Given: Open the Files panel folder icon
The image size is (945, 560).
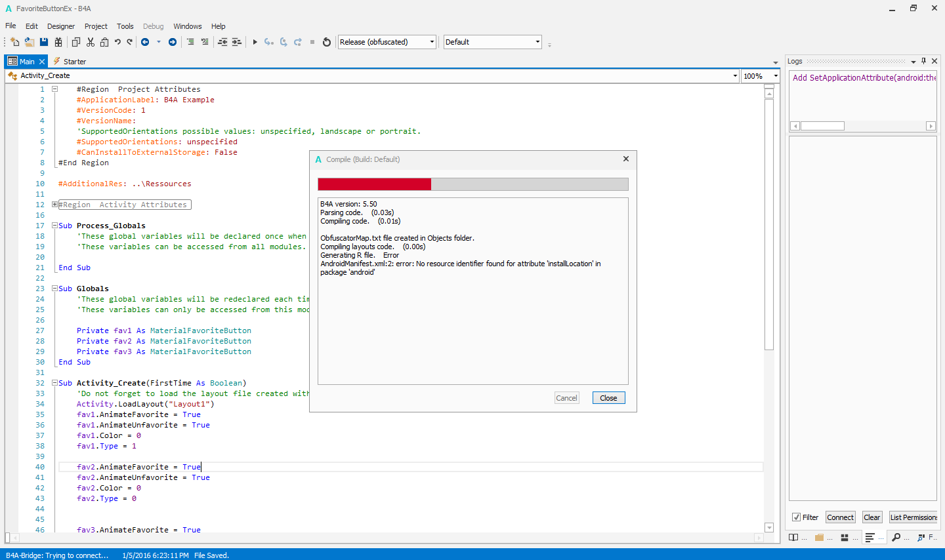Looking at the screenshot, I should coord(818,537).
